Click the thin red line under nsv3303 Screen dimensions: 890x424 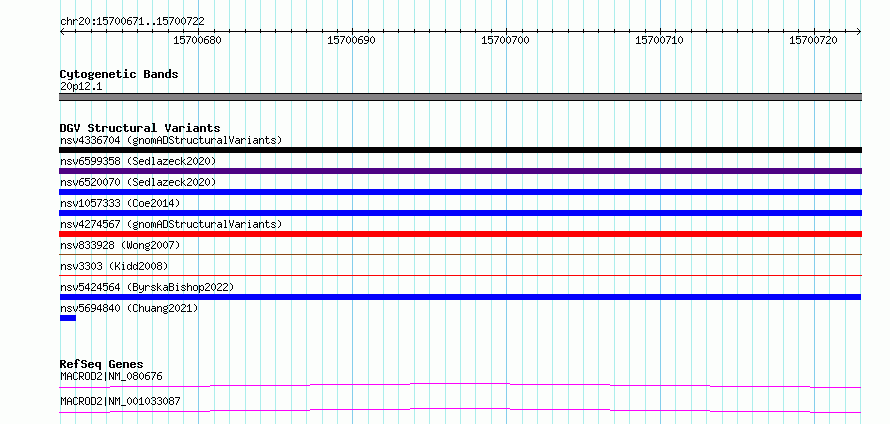pos(460,275)
